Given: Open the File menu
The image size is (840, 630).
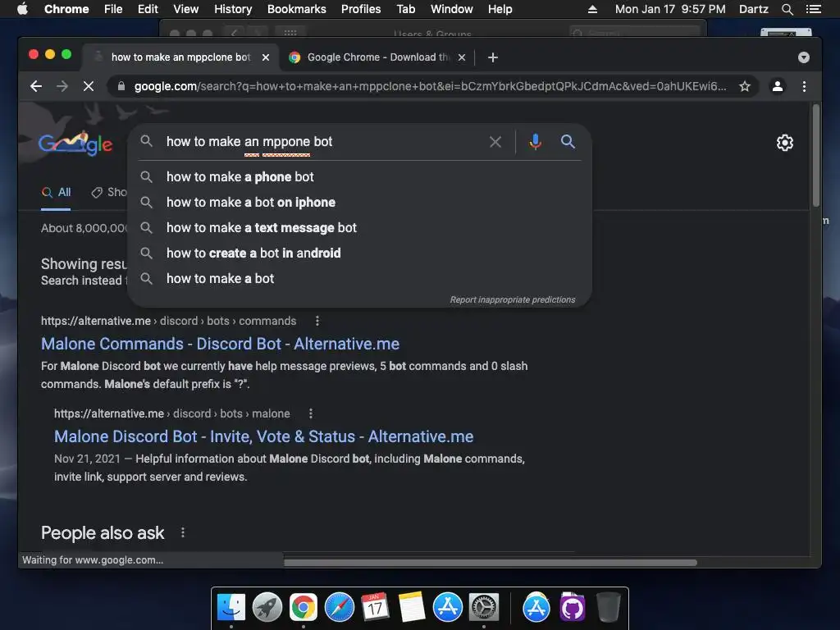Looking at the screenshot, I should click(113, 9).
